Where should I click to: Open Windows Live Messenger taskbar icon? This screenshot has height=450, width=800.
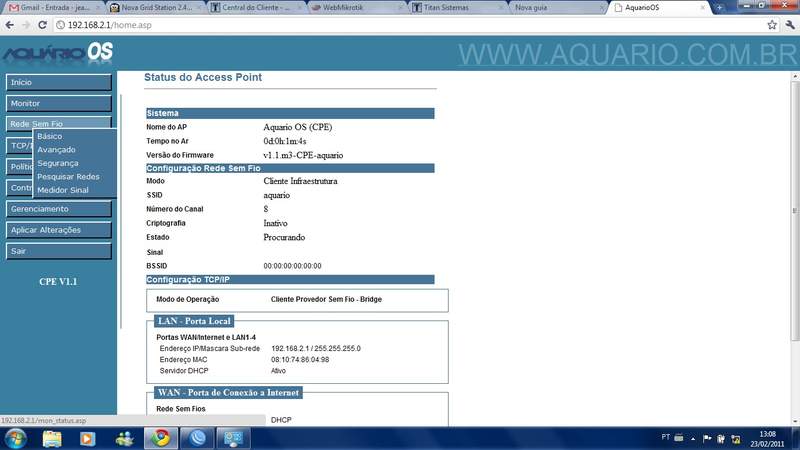pyautogui.click(x=124, y=438)
